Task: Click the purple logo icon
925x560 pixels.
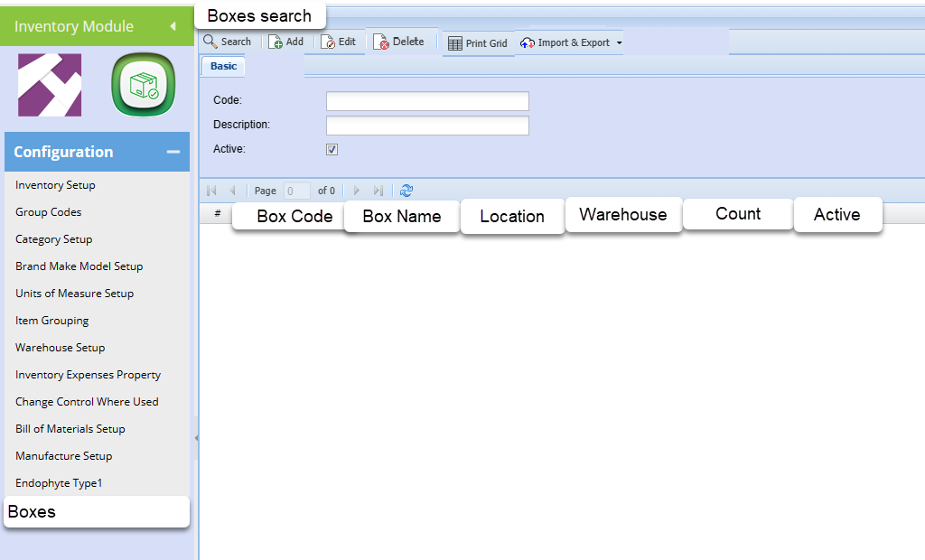Action: (x=50, y=86)
